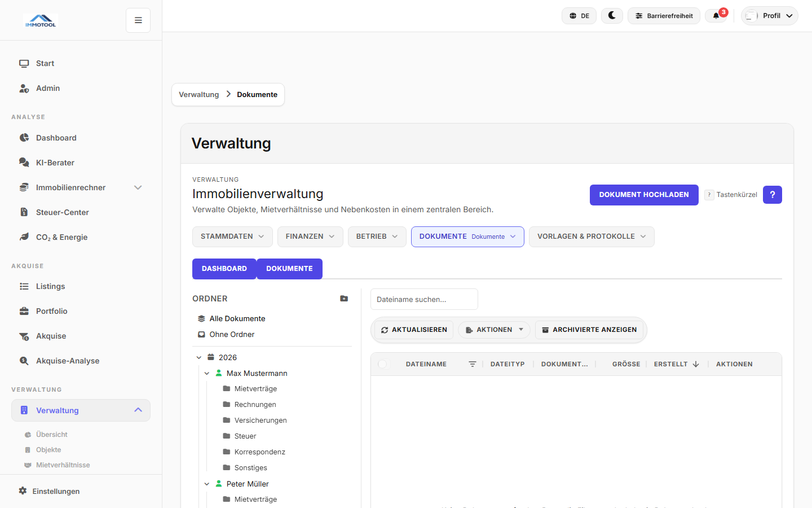
Task: Click Dokument Hochladen button
Action: tap(644, 195)
